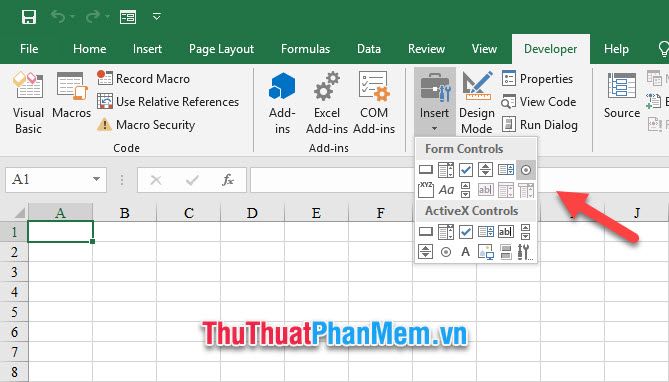Click the Insert Function fx button
The image size is (669, 382).
[x=228, y=180]
